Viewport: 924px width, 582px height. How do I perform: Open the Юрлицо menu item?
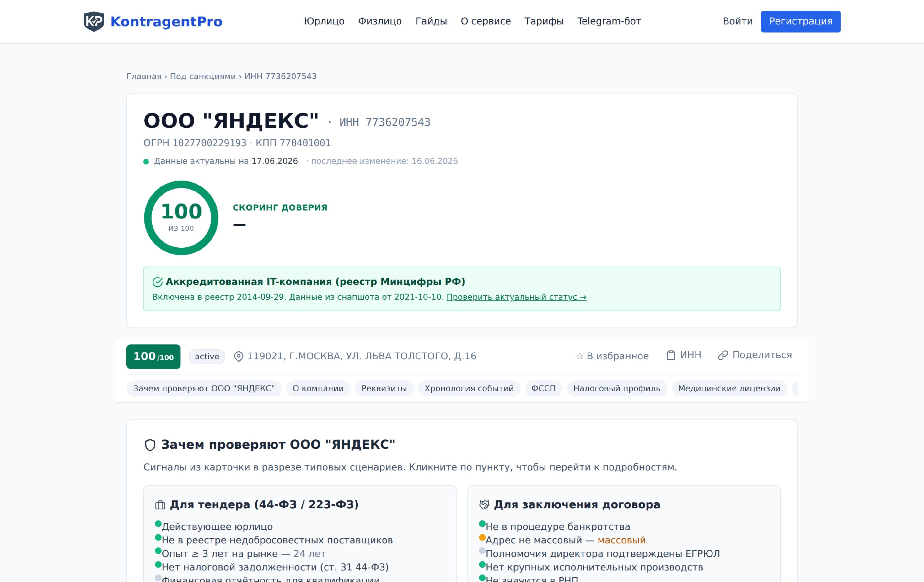pos(324,21)
